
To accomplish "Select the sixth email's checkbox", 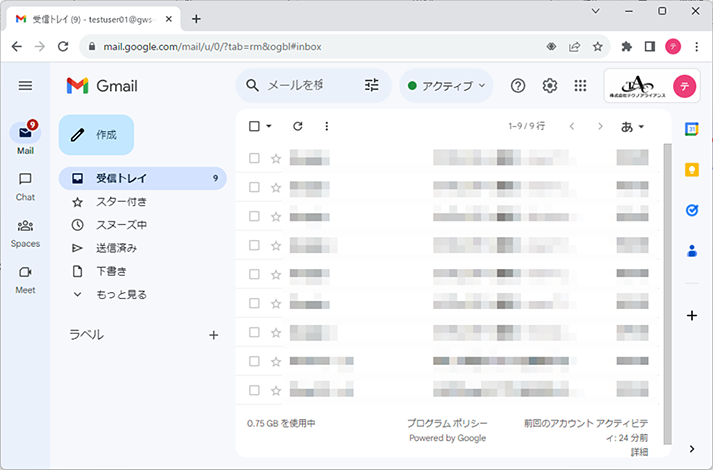I will pos(254,303).
